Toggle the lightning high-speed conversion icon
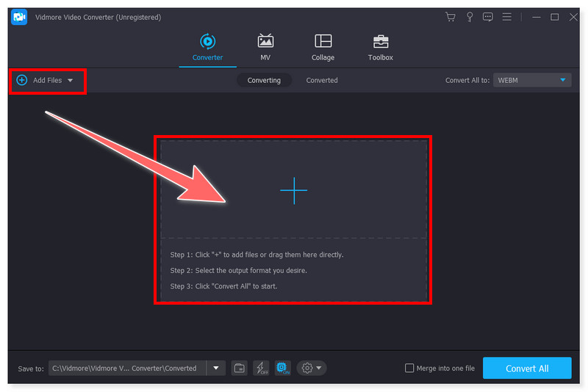 click(x=260, y=368)
